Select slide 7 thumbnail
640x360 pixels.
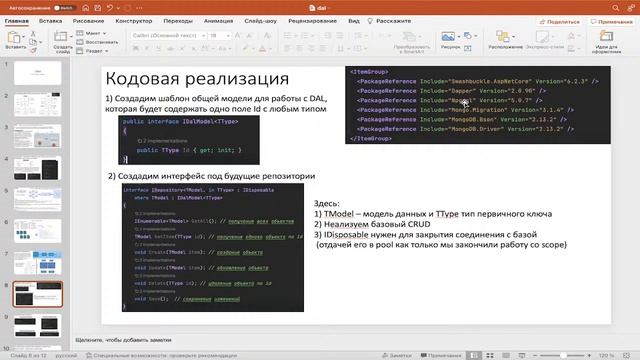click(x=38, y=262)
